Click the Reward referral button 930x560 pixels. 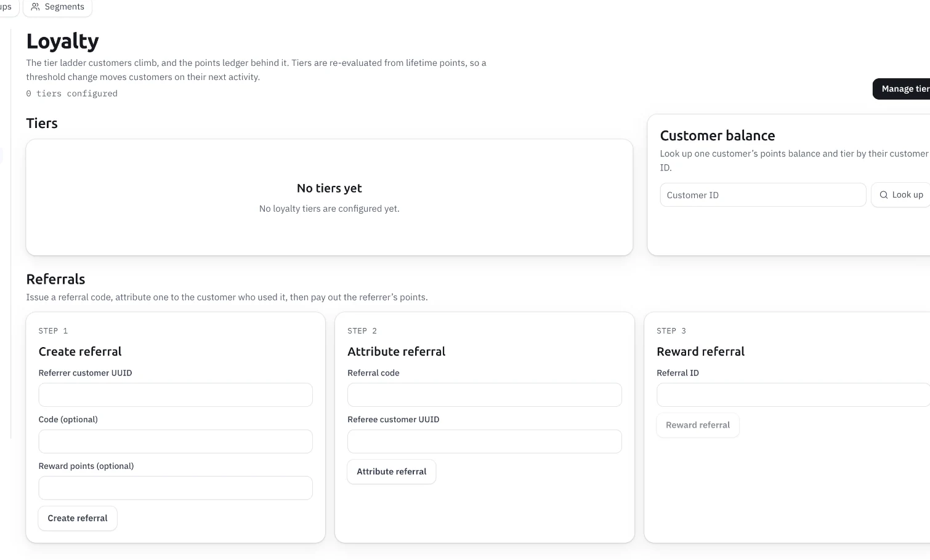(698, 425)
